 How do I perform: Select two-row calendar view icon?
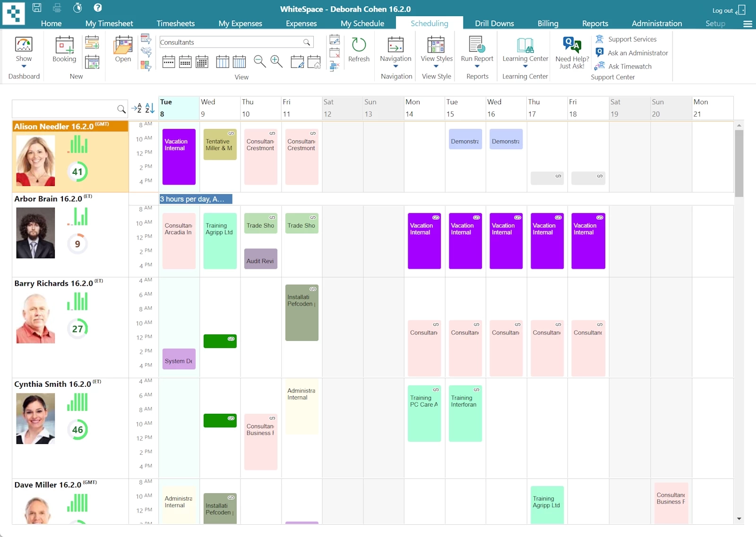[x=185, y=61]
